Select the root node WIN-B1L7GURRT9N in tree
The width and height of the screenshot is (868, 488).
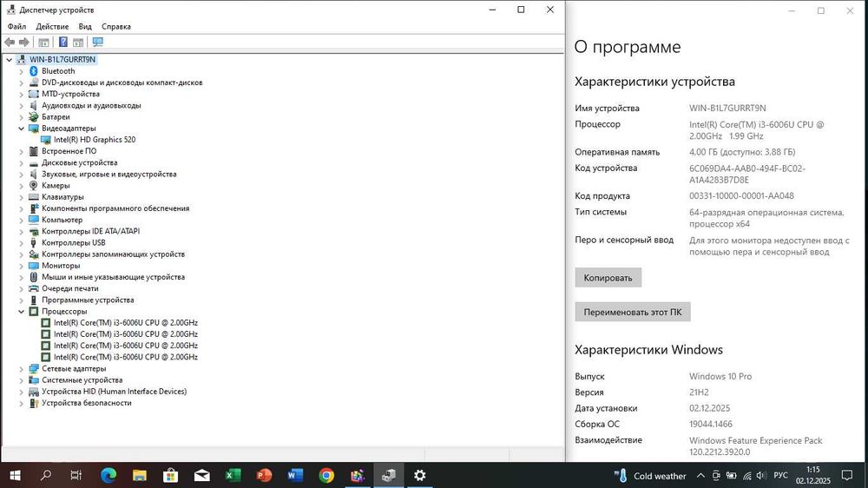click(62, 59)
